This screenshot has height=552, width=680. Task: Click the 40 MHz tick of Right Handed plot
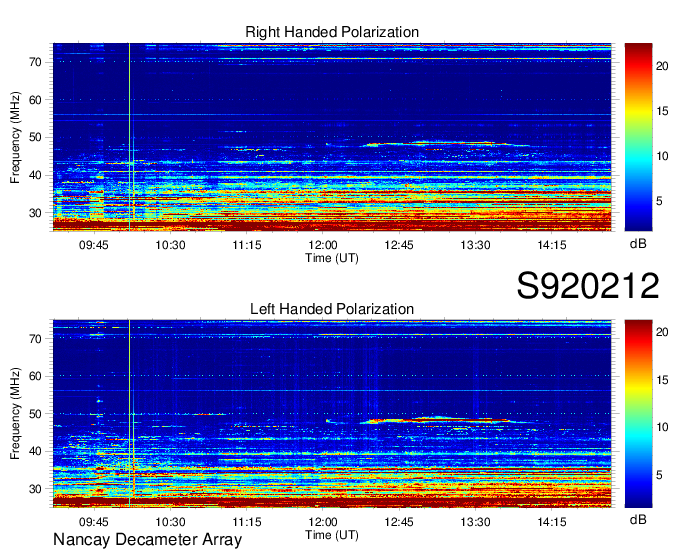pyautogui.click(x=35, y=176)
